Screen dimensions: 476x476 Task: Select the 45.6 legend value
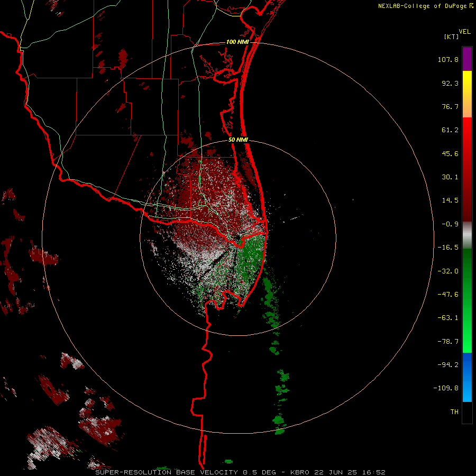click(450, 153)
